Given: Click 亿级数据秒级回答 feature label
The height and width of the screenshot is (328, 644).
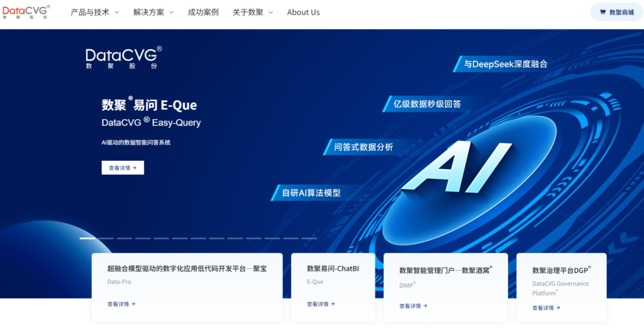Looking at the screenshot, I should (x=427, y=104).
